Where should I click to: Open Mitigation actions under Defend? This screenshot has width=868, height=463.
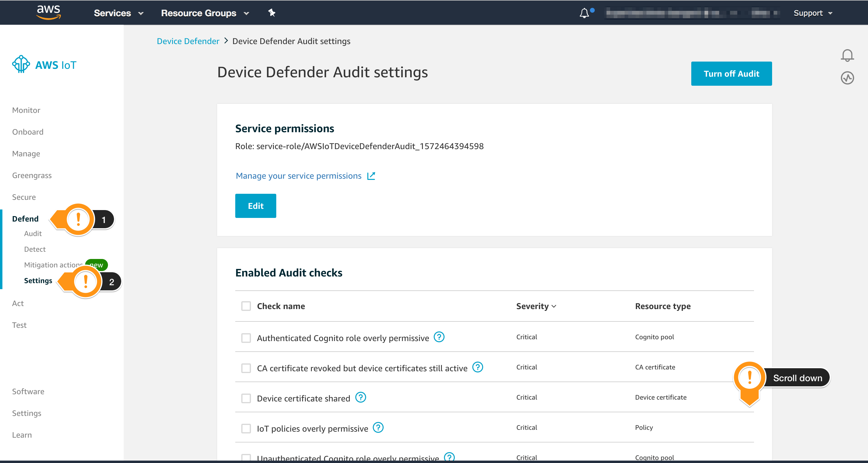pos(53,265)
